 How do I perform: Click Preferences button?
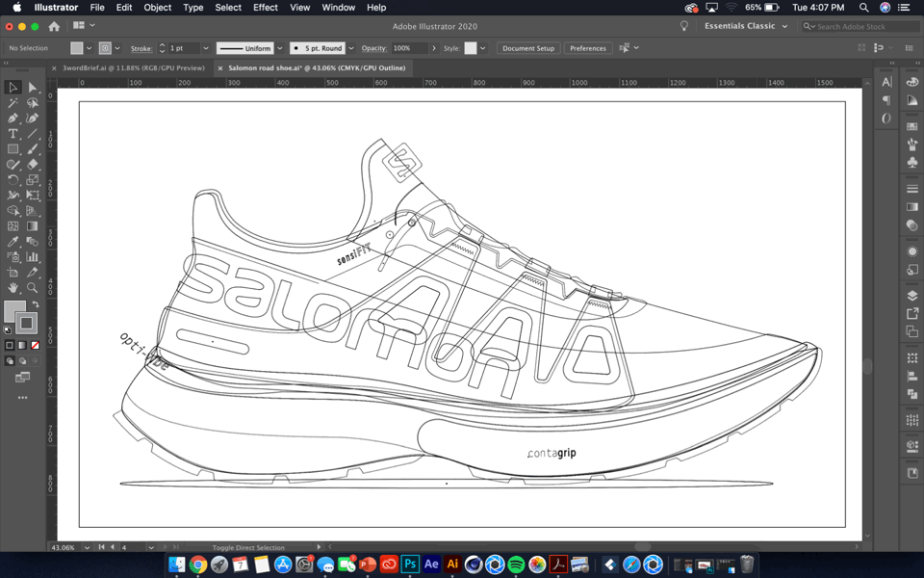tap(587, 48)
